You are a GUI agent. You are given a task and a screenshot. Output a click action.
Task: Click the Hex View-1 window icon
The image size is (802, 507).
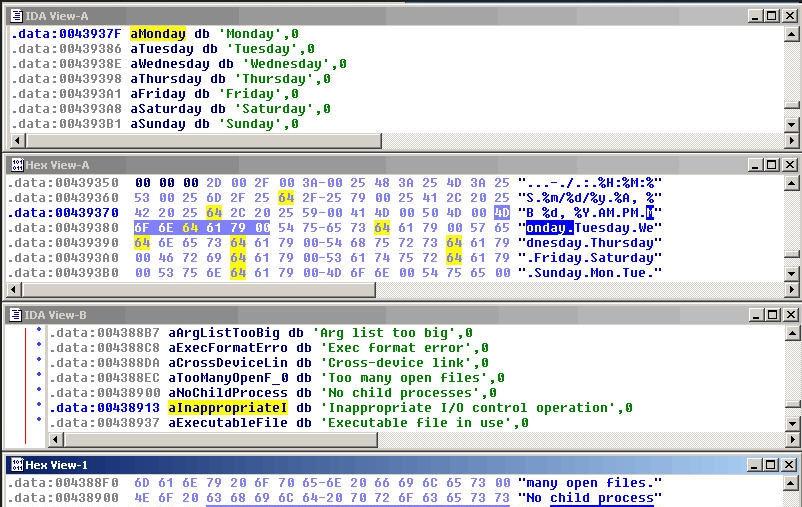tap(17, 465)
